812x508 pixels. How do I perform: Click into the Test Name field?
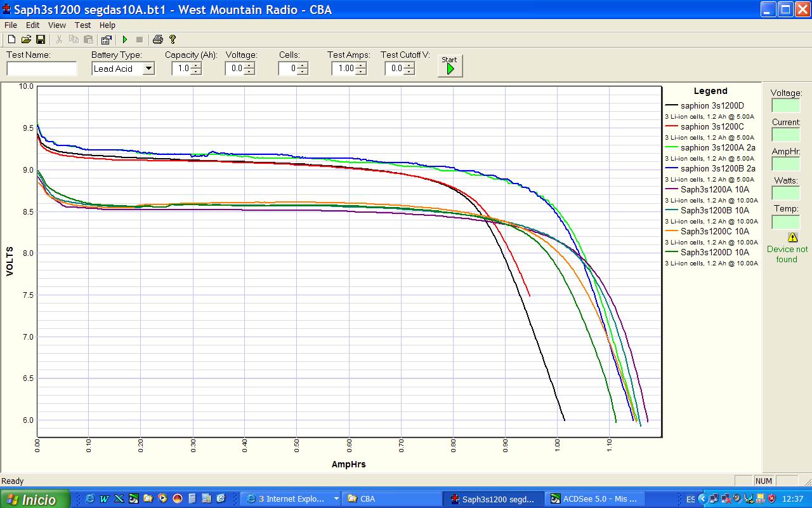point(41,69)
